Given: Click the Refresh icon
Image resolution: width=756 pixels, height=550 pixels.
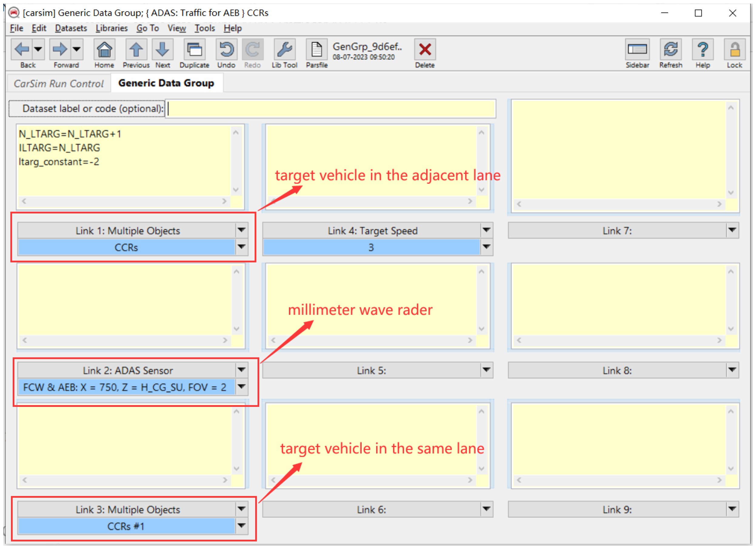Looking at the screenshot, I should 670,50.
